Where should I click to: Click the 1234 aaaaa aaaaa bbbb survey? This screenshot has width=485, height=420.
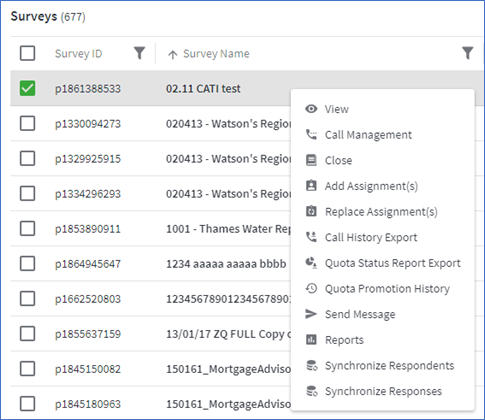(226, 264)
